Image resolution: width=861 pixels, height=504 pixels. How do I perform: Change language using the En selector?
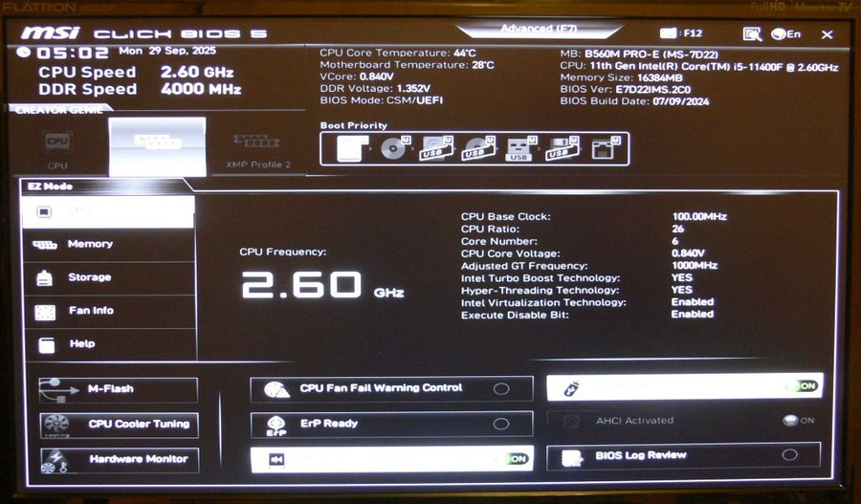point(785,33)
